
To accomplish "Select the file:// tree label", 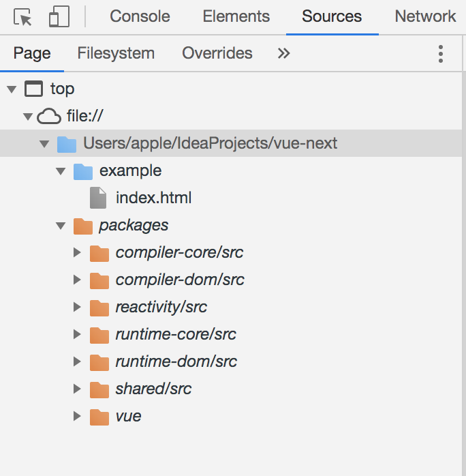I will click(x=85, y=116).
